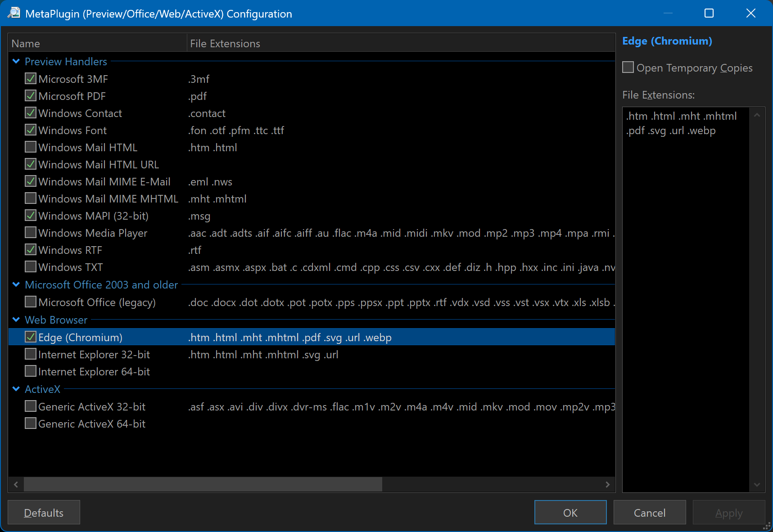The height and width of the screenshot is (532, 773).
Task: Toggle Windows Mail MIME E-Mail checkbox
Action: [31, 181]
